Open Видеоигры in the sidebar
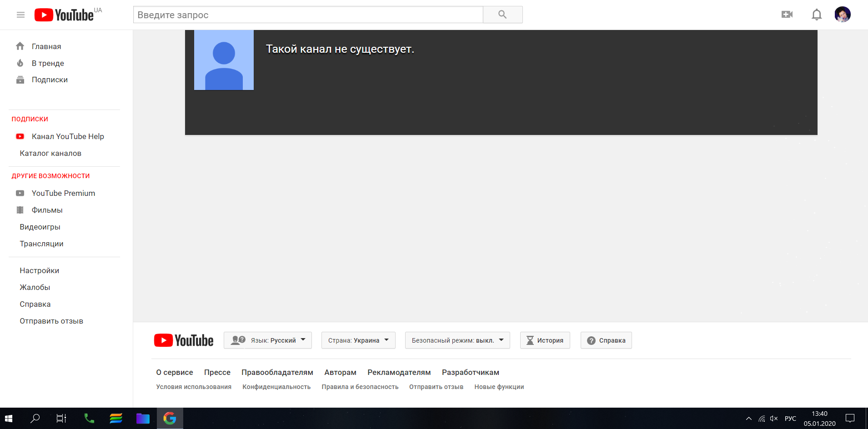The width and height of the screenshot is (868, 429). (40, 227)
